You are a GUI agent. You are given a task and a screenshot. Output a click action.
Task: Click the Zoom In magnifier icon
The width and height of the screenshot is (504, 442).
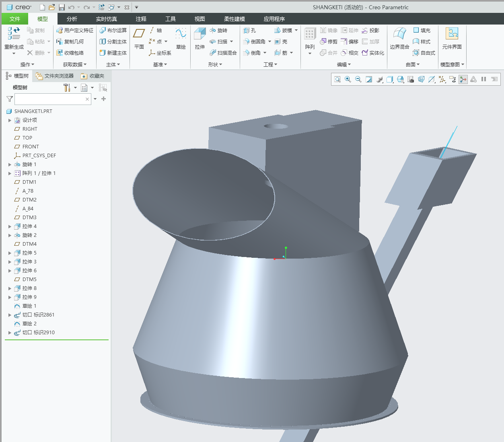[x=348, y=80]
